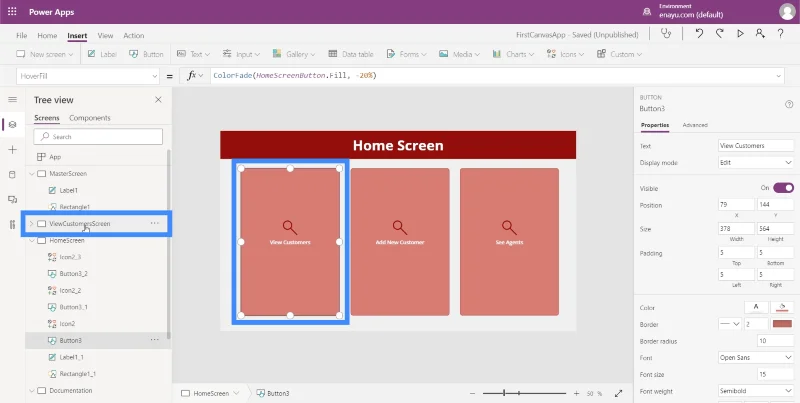Select the See Agents button on canvas
The width and height of the screenshot is (800, 403).
tap(509, 242)
